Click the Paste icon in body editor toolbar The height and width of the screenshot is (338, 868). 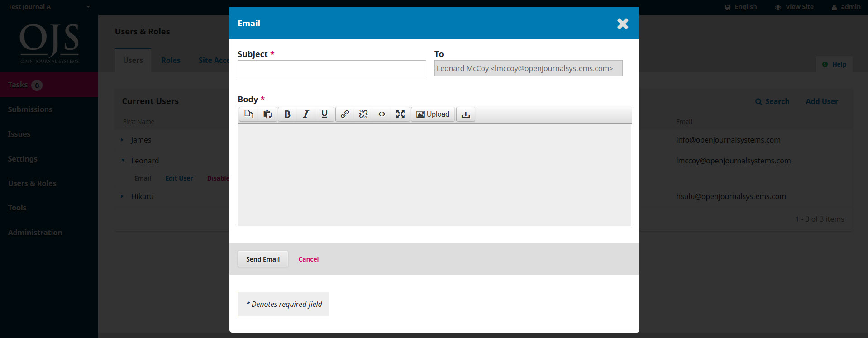click(x=267, y=114)
